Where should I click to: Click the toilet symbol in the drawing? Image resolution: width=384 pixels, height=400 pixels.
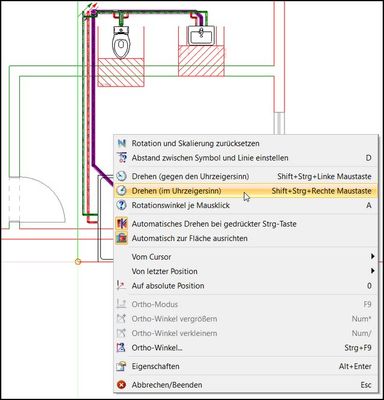tap(121, 42)
